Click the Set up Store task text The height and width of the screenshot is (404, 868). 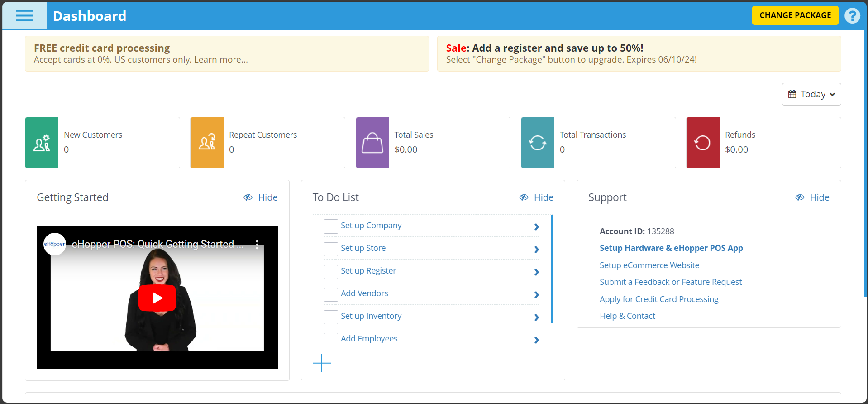click(x=363, y=248)
